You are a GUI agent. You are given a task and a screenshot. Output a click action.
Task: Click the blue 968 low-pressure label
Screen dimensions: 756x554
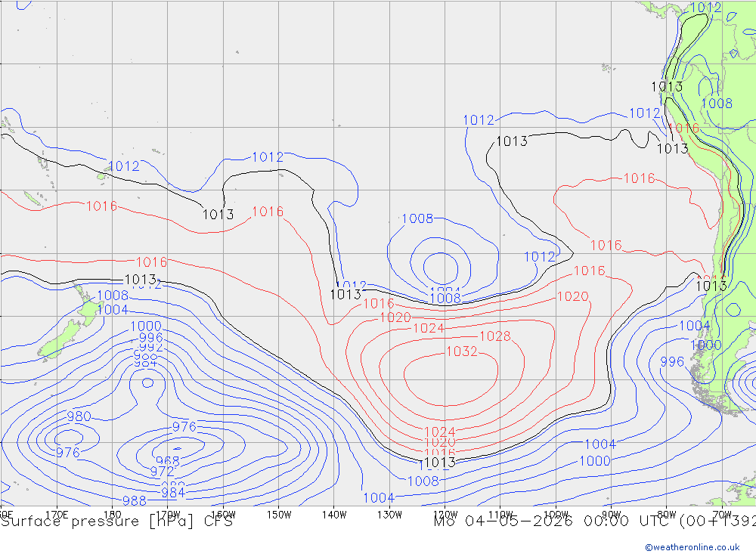tap(168, 461)
